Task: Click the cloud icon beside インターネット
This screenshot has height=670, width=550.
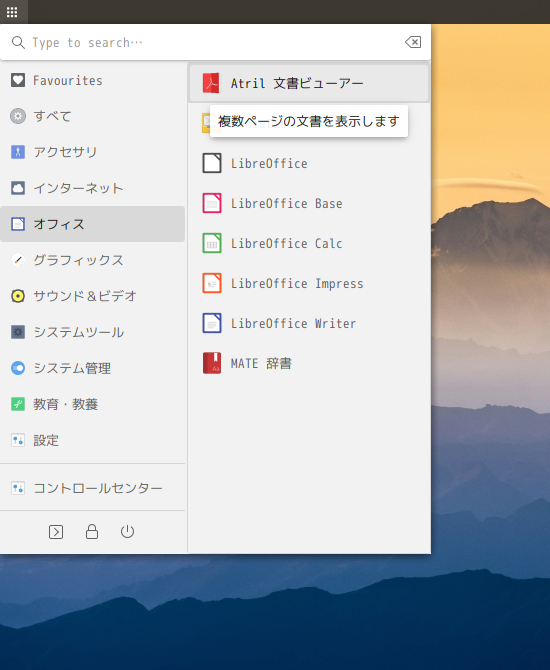Action: pyautogui.click(x=18, y=188)
